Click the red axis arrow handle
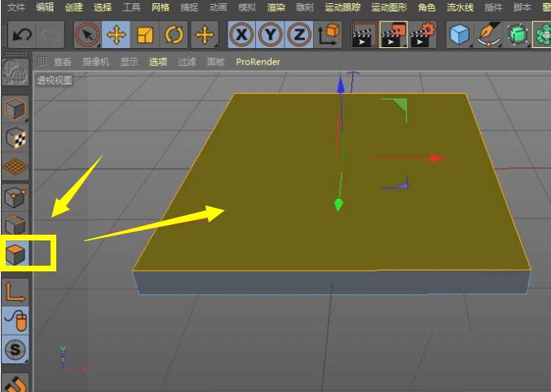Viewport: 551px width, 392px height. point(437,158)
